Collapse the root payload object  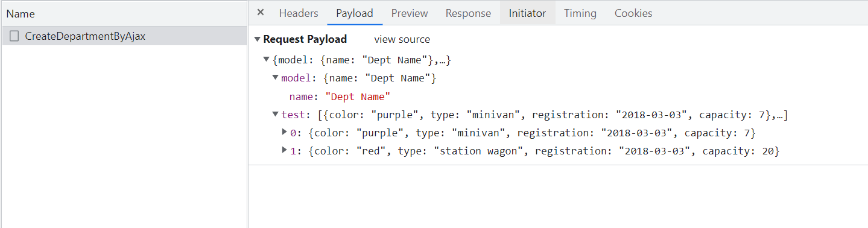coord(267,60)
